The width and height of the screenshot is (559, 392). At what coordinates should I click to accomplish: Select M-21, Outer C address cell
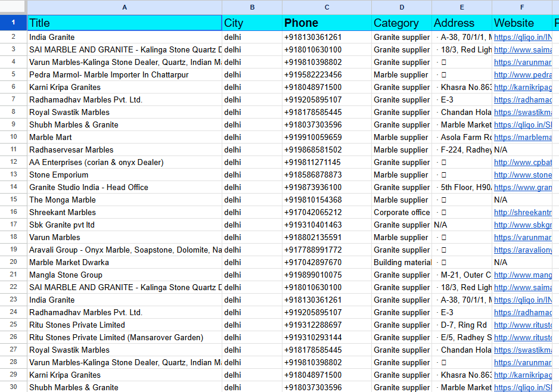[462, 275]
